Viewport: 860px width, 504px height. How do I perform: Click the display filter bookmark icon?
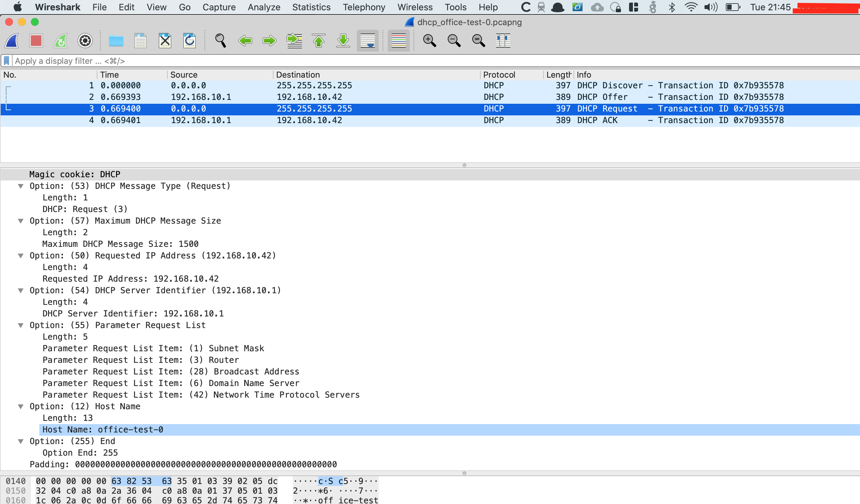(6, 61)
